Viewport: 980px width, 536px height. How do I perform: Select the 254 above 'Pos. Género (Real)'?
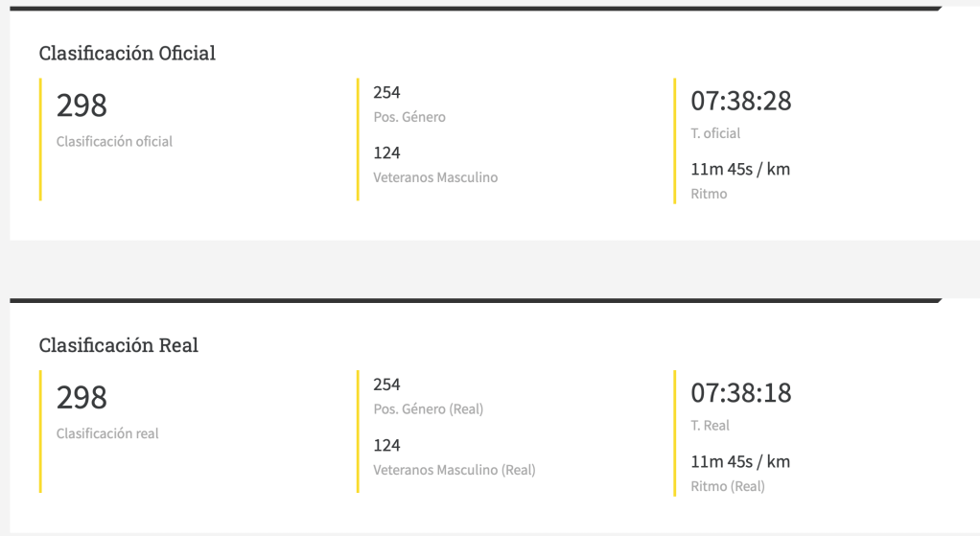click(386, 385)
